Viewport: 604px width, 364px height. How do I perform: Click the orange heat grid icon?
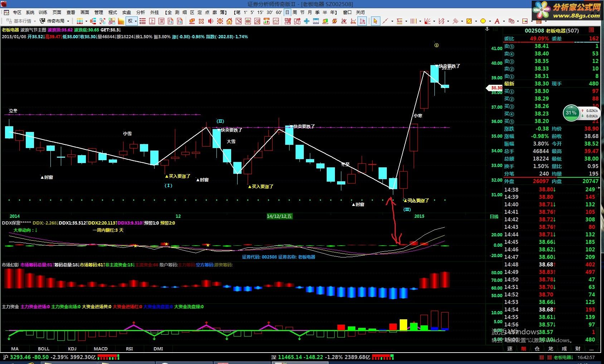pos(121,21)
